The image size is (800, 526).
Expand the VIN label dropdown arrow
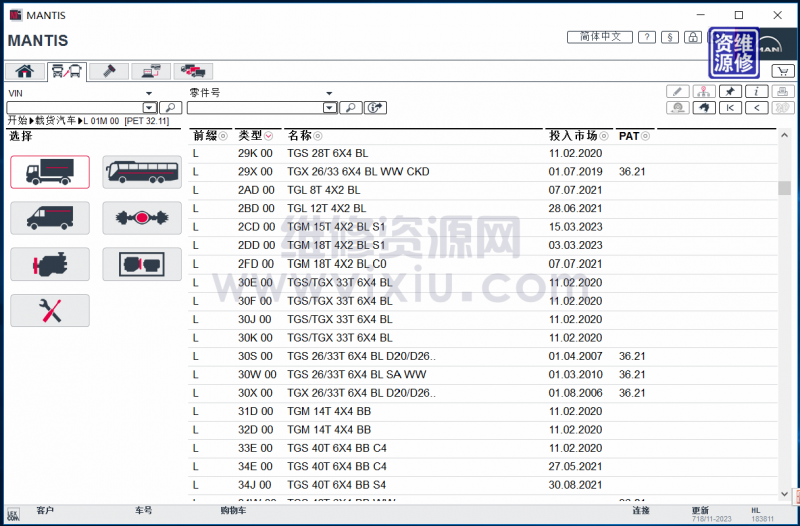click(149, 93)
